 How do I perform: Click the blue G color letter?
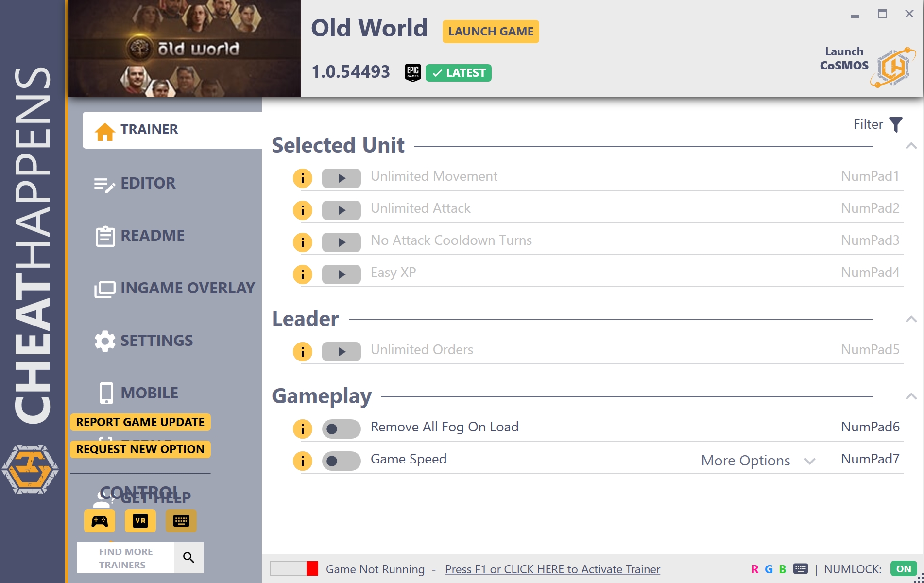point(769,569)
